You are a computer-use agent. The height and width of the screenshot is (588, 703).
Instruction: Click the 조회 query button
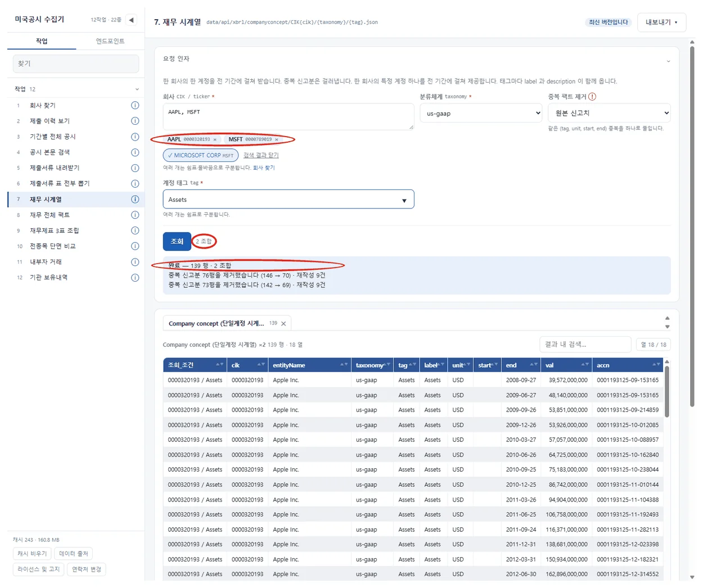click(177, 242)
